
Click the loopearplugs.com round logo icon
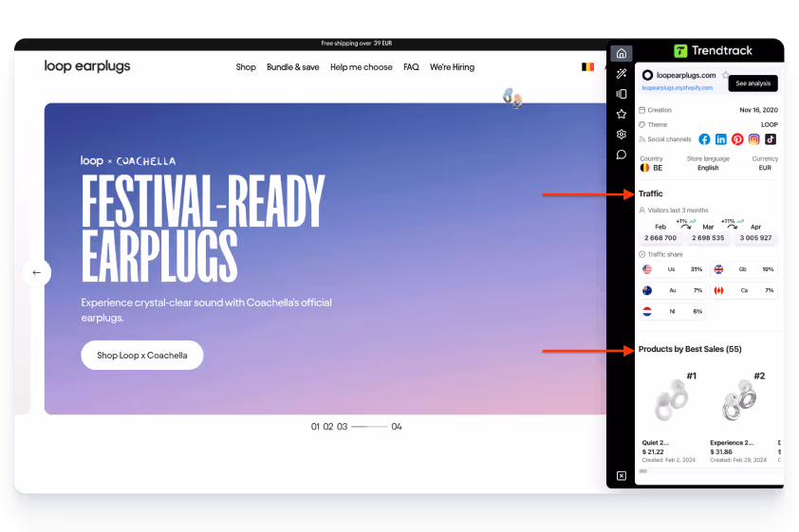point(647,75)
